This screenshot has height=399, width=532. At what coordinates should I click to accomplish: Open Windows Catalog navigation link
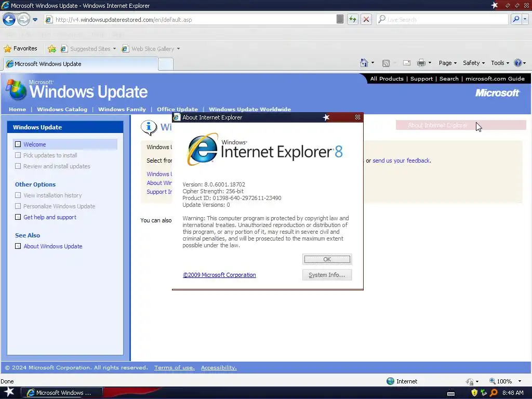pos(62,109)
